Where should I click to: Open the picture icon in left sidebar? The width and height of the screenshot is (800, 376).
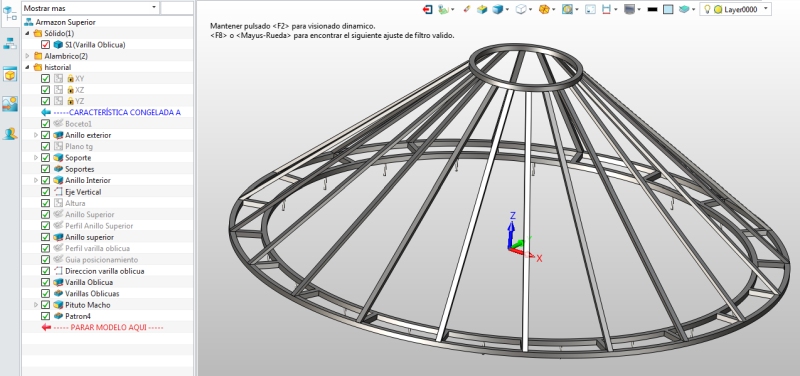pos(10,104)
